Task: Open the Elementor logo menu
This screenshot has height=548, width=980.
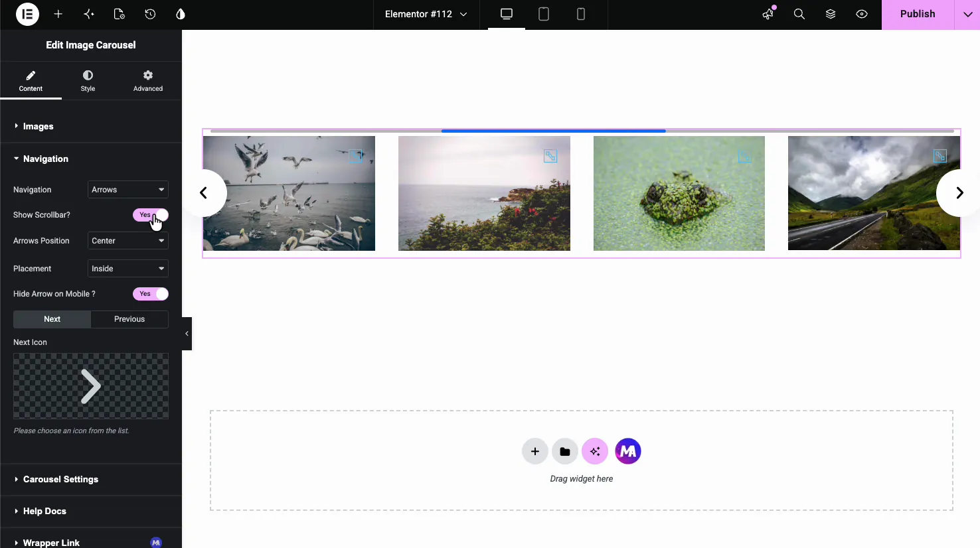Action: 27,14
